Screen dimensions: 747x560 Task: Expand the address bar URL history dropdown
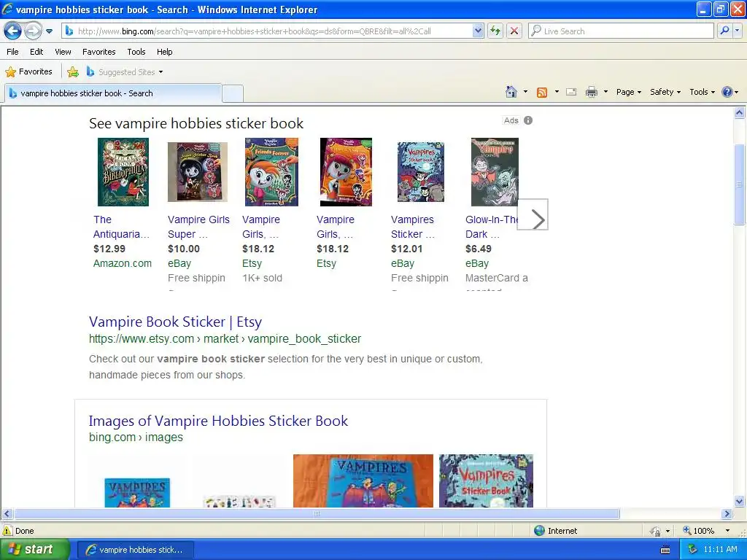[x=478, y=31]
